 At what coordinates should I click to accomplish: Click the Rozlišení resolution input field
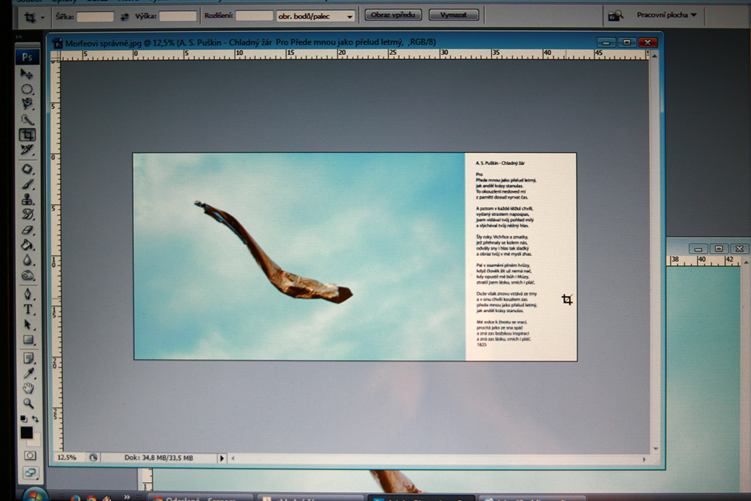pos(254,16)
